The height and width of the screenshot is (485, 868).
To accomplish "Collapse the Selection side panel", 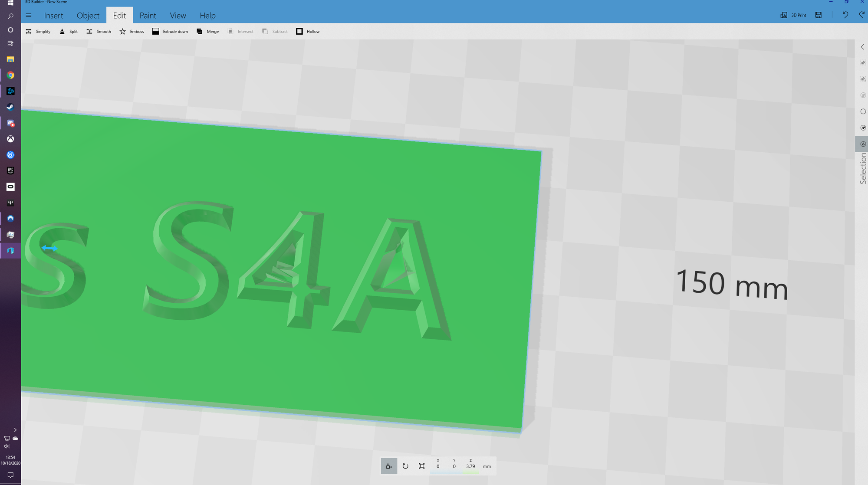I will pos(862,47).
